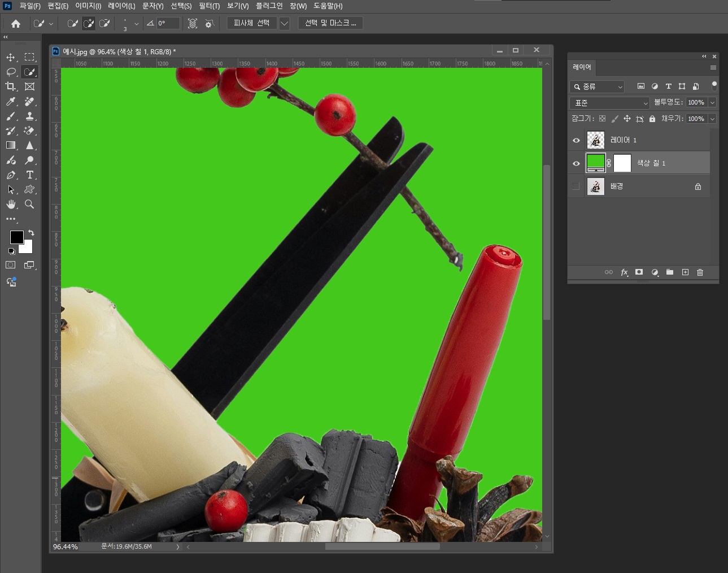Image resolution: width=728 pixels, height=573 pixels.
Task: Click the Sample All Layers icon
Action: pyautogui.click(x=193, y=23)
